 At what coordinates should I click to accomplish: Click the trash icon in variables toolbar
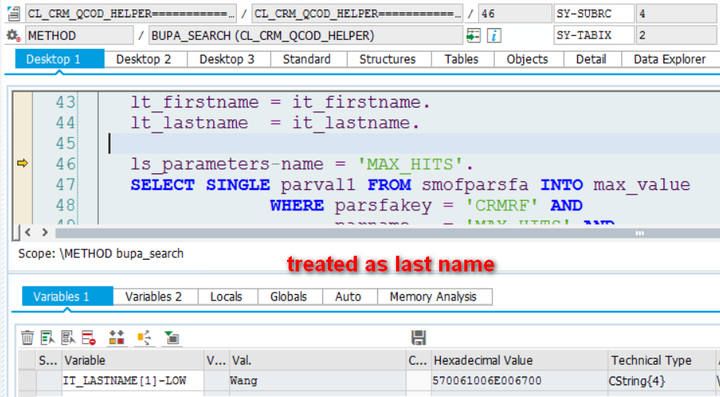(x=28, y=338)
